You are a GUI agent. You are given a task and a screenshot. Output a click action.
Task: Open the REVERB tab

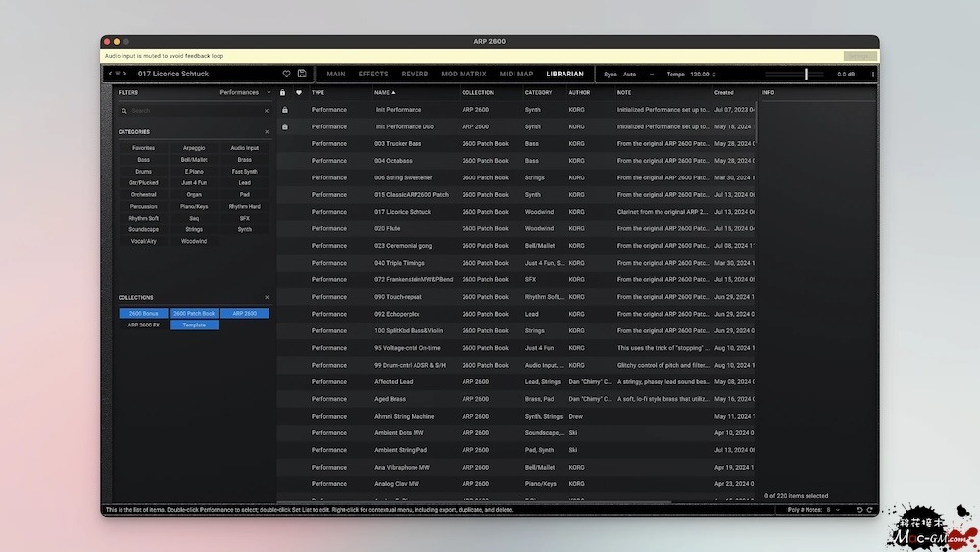pyautogui.click(x=415, y=74)
